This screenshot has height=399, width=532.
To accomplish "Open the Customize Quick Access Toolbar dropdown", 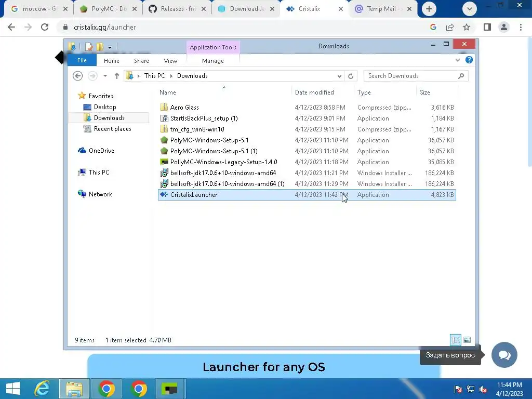I will 110,47.
